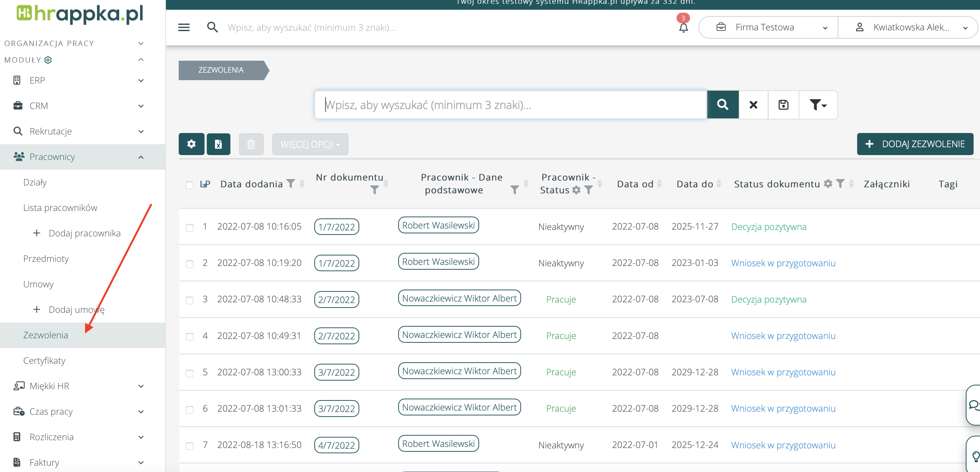
Task: Open Certyfikaty in the sidebar
Action: click(x=44, y=360)
